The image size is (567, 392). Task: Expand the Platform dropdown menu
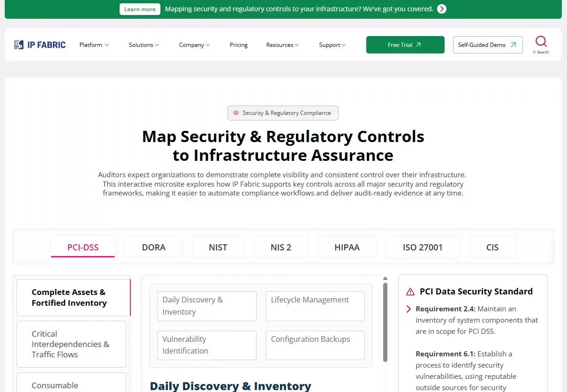[94, 45]
